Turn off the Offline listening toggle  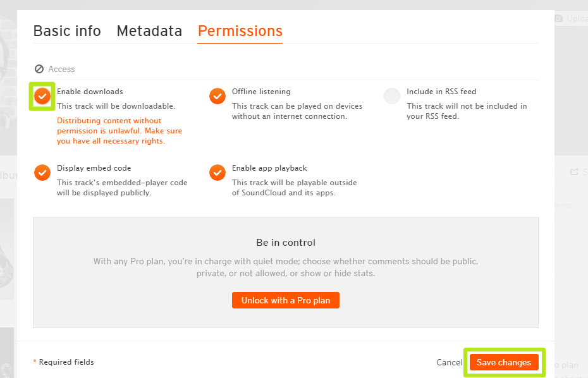pyautogui.click(x=217, y=97)
